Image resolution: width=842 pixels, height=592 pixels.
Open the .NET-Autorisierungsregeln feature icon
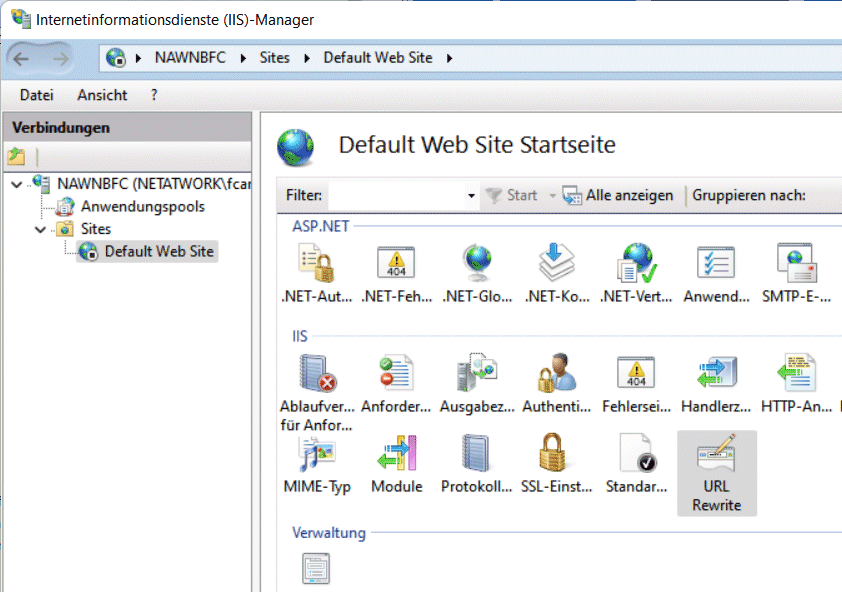[x=316, y=263]
